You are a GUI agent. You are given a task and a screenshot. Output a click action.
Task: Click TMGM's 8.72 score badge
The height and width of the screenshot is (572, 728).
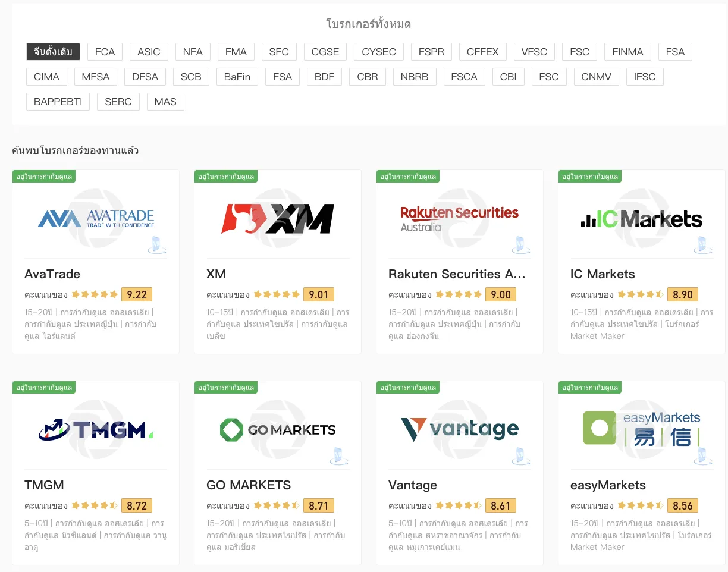pos(137,505)
